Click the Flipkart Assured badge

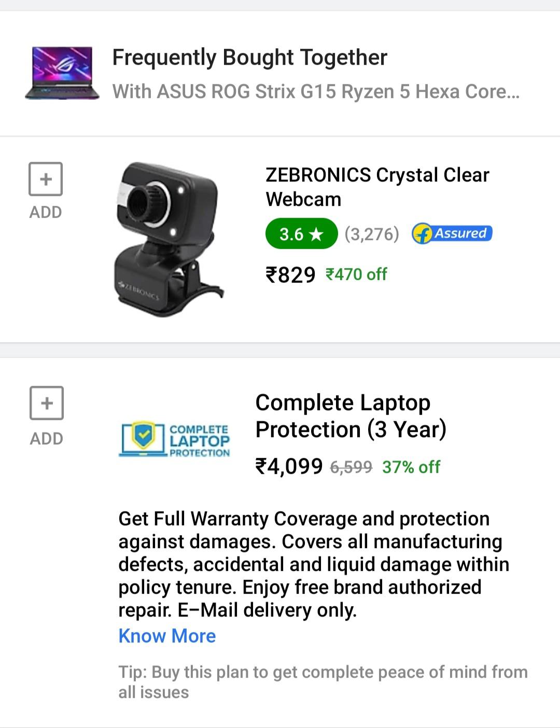pos(452,234)
